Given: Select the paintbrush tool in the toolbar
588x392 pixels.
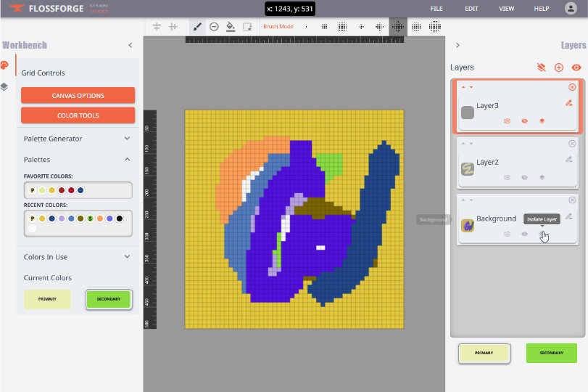Looking at the screenshot, I should (x=197, y=26).
